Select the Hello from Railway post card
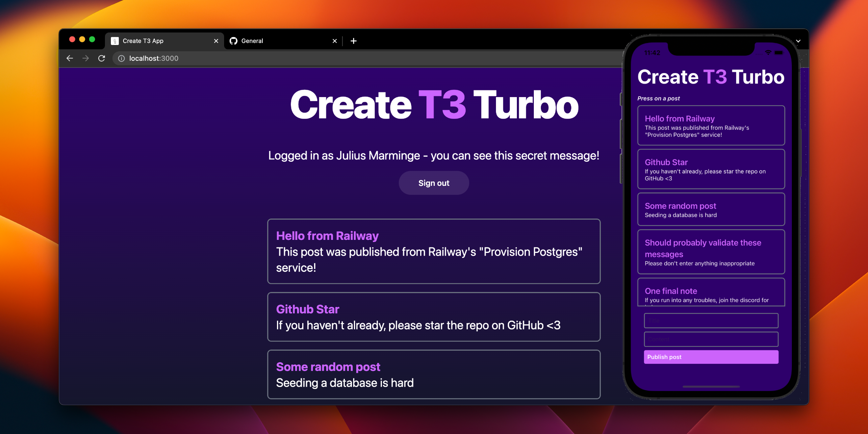This screenshot has height=434, width=868. point(434,251)
